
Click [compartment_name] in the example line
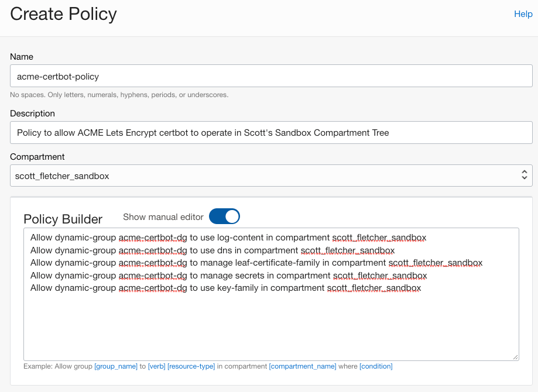pos(302,366)
